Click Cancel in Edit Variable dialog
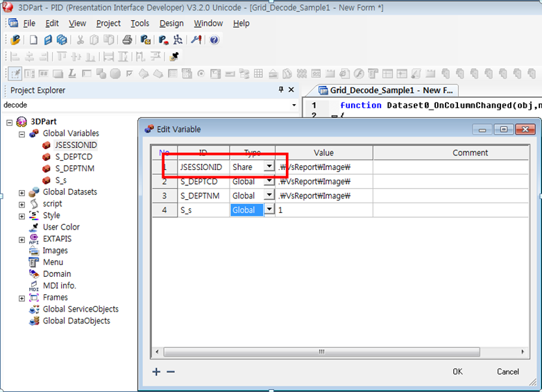 [507, 372]
